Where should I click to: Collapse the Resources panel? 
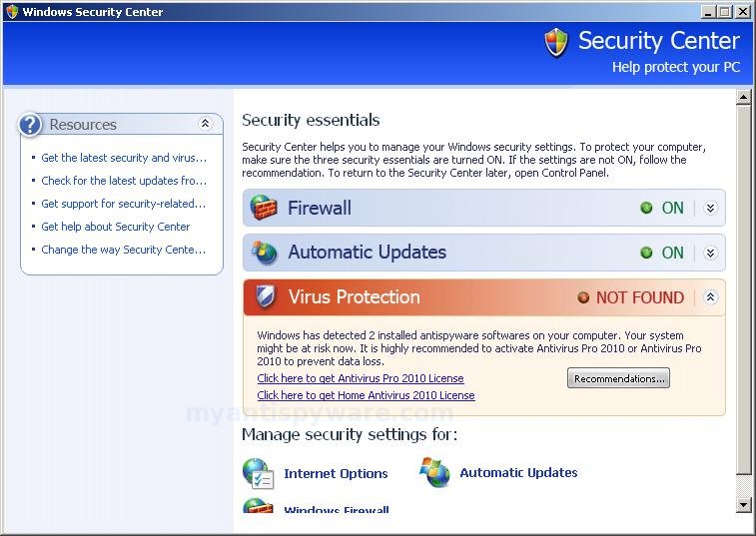click(x=205, y=124)
